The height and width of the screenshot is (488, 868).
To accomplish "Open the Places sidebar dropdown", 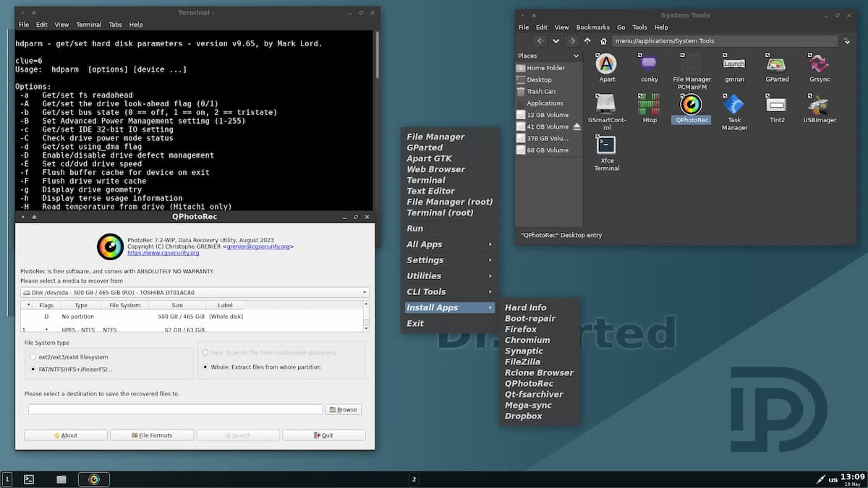I will (576, 56).
